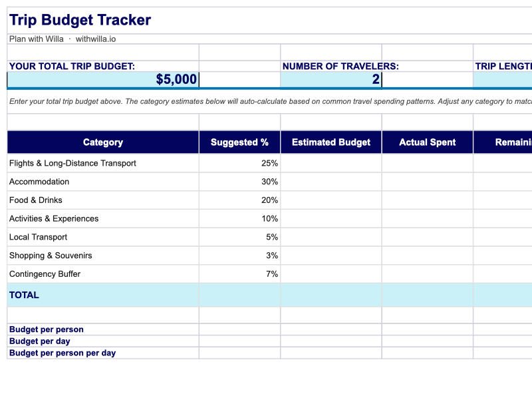Select the number of travelers value cell
Screen dimensions: 532x396
point(331,80)
